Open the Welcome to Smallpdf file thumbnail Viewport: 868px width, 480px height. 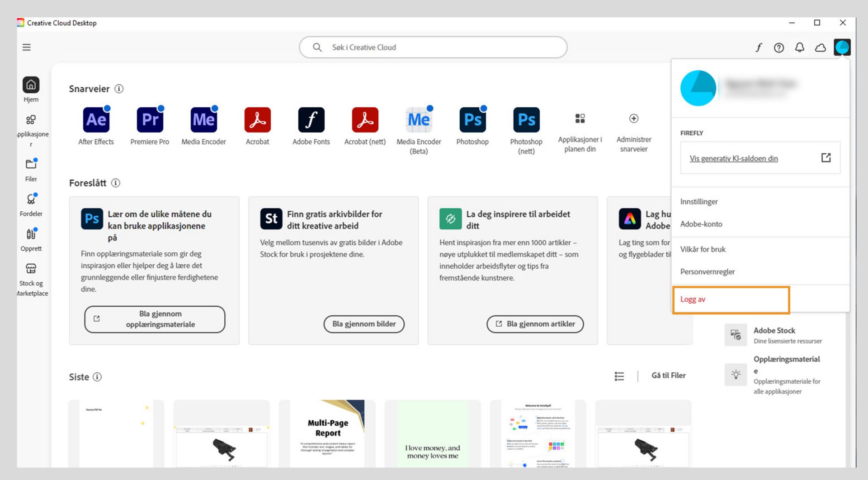538,433
